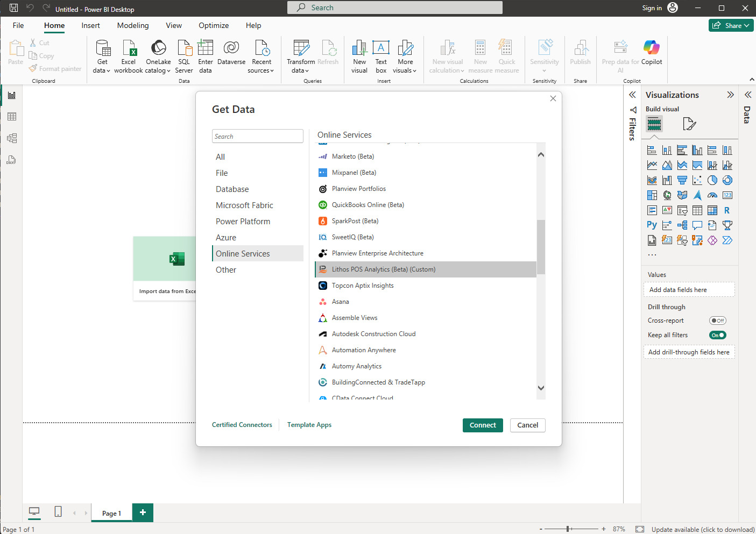Open the Enter data table
The image size is (756, 534).
pos(206,56)
